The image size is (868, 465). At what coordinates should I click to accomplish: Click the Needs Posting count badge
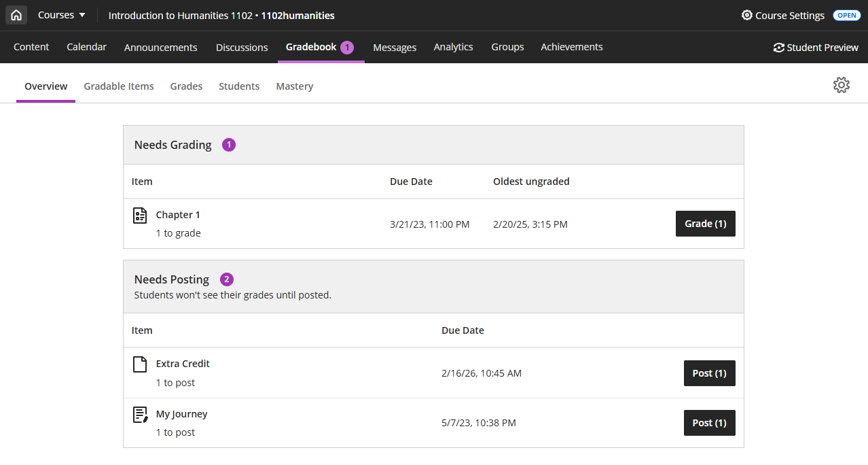coord(226,279)
